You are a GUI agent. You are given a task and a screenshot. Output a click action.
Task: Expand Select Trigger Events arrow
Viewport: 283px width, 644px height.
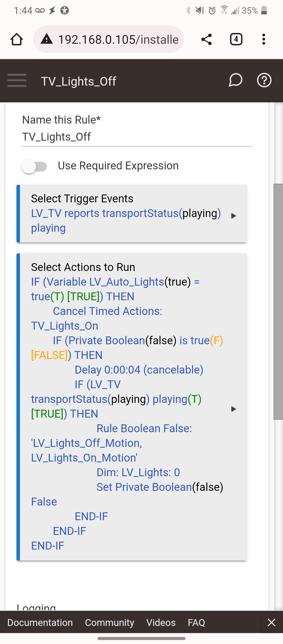point(233,216)
